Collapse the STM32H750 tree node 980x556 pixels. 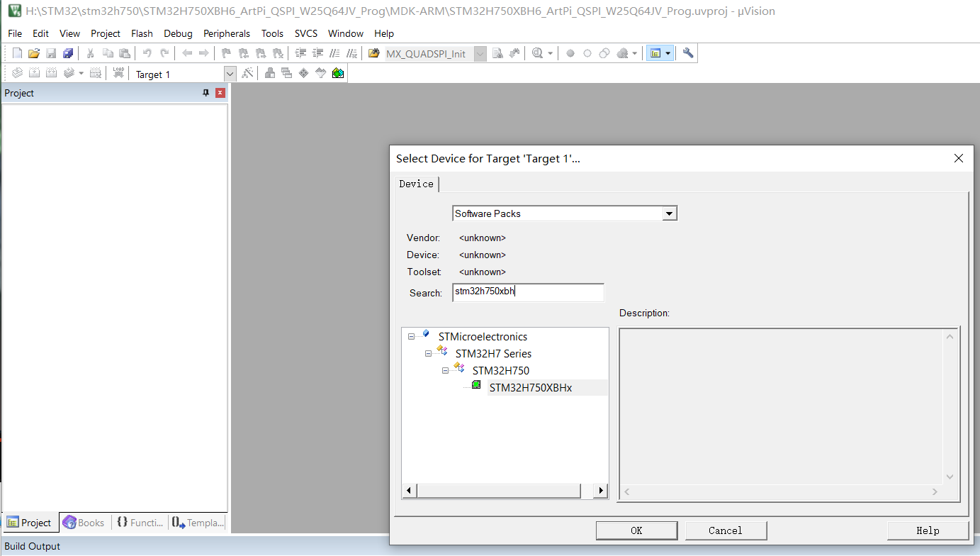click(x=445, y=371)
